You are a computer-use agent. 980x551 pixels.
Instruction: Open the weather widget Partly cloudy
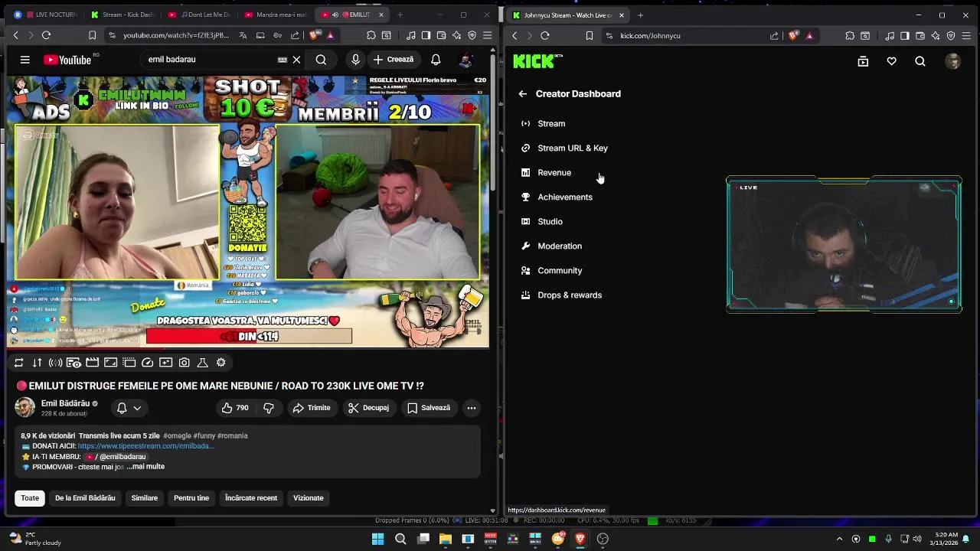[x=35, y=539]
